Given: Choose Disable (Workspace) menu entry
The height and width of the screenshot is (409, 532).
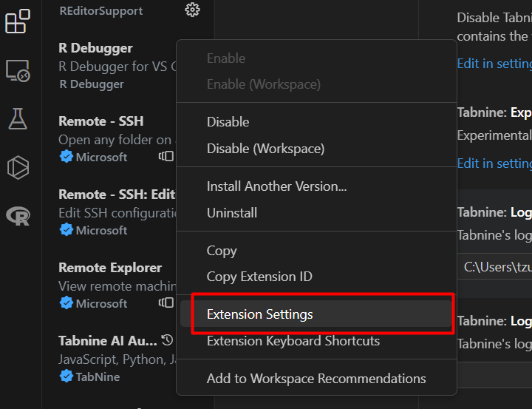Looking at the screenshot, I should [x=316, y=149].
